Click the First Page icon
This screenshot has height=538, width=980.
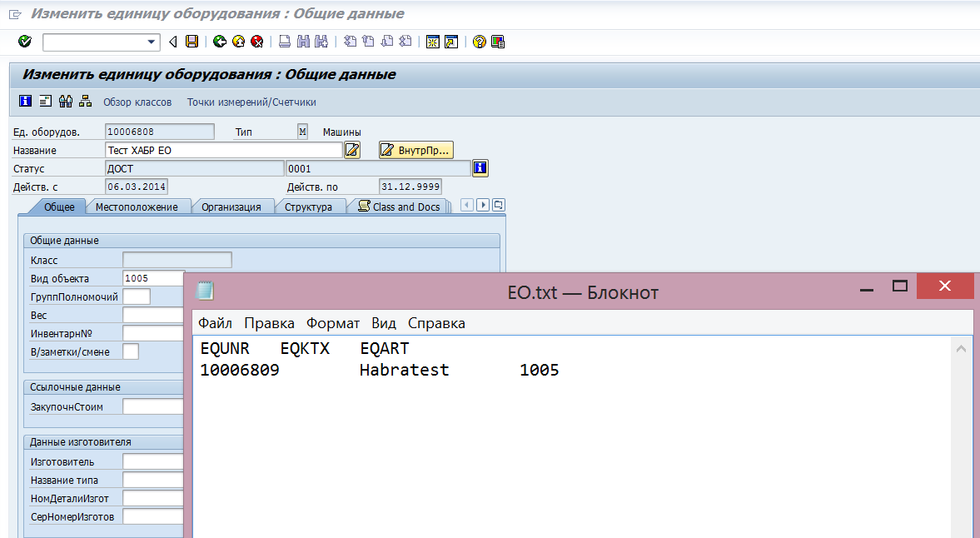(350, 42)
